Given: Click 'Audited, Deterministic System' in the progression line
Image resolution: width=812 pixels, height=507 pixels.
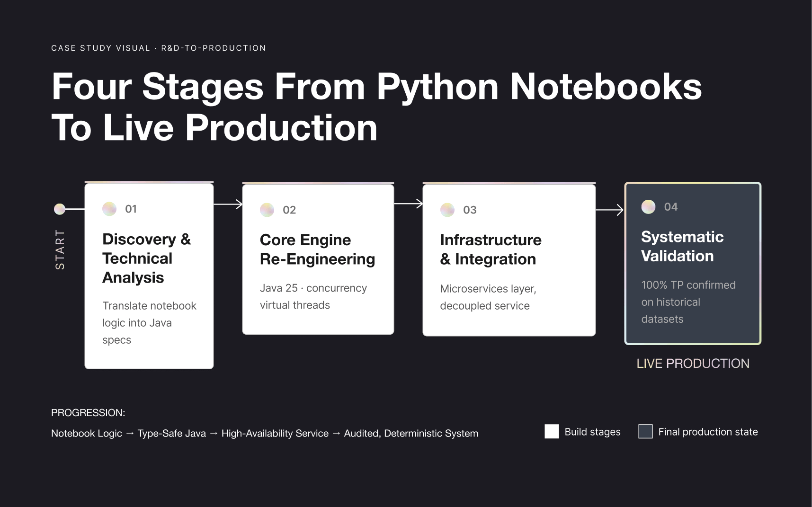Looking at the screenshot, I should click(x=411, y=433).
